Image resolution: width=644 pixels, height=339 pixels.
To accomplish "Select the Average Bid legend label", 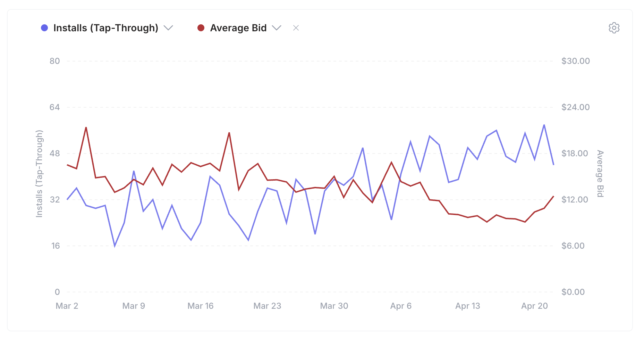I will coord(238,28).
